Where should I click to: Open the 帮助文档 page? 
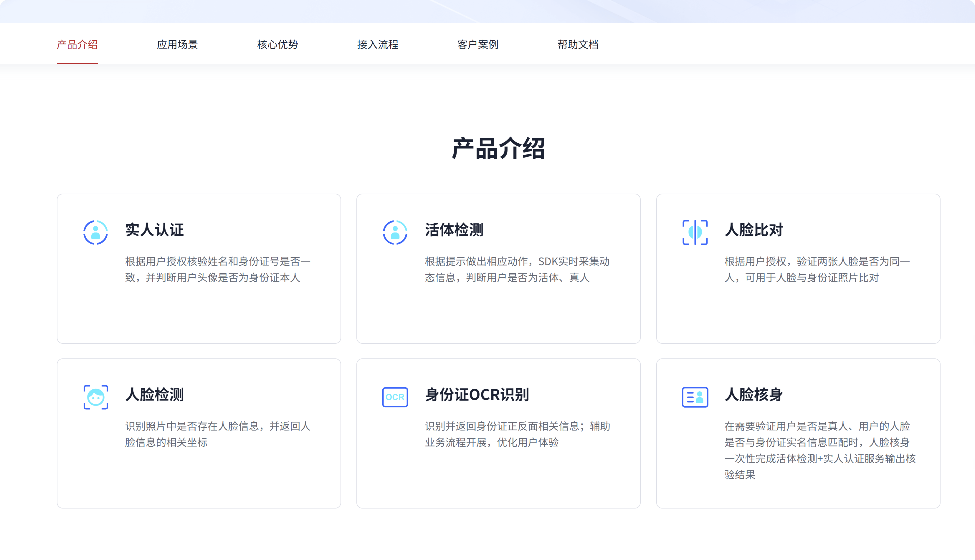pyautogui.click(x=578, y=45)
